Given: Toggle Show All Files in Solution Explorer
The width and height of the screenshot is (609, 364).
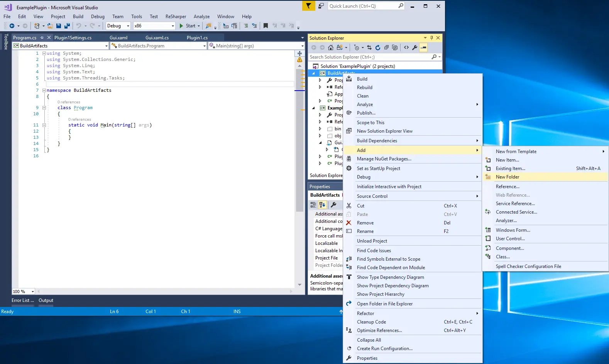Looking at the screenshot, I should click(x=395, y=47).
